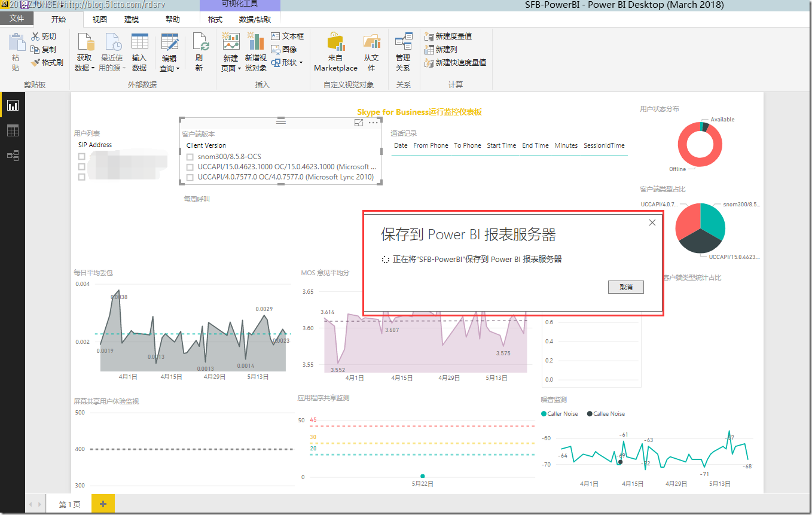Image resolution: width=812 pixels, height=515 pixels.
Task: Check the snom300/8.5.8-OCS checkbox
Action: click(190, 157)
